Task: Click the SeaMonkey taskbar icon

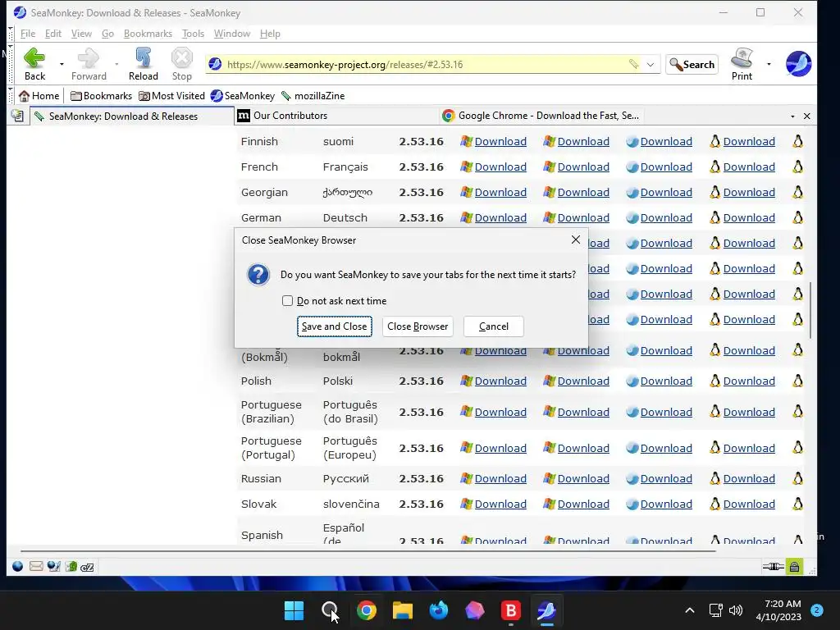Action: pyautogui.click(x=546, y=610)
